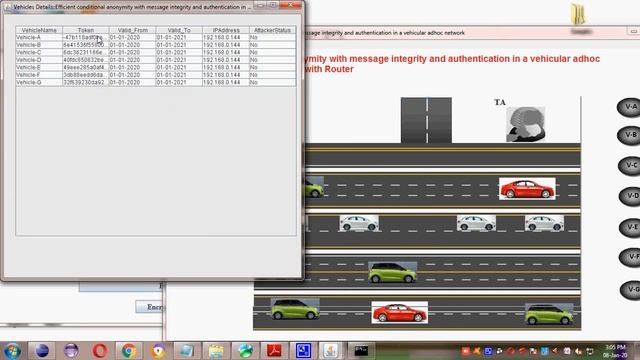Click the V-B vehicle button

[x=630, y=136]
